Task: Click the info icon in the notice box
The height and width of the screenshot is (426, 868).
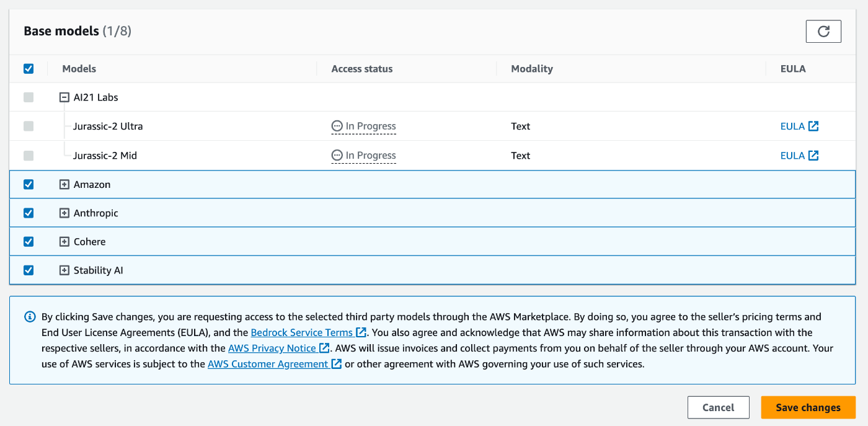Action: tap(30, 317)
